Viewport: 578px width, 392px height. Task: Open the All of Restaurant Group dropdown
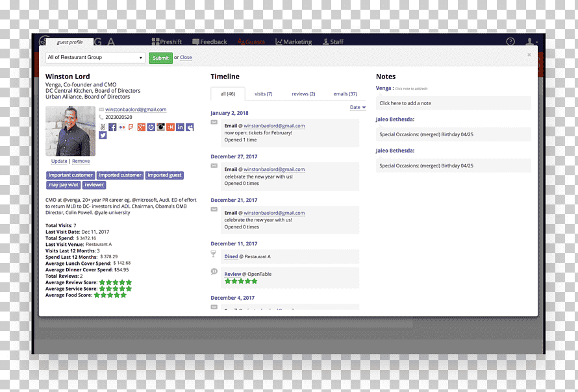[x=95, y=58]
